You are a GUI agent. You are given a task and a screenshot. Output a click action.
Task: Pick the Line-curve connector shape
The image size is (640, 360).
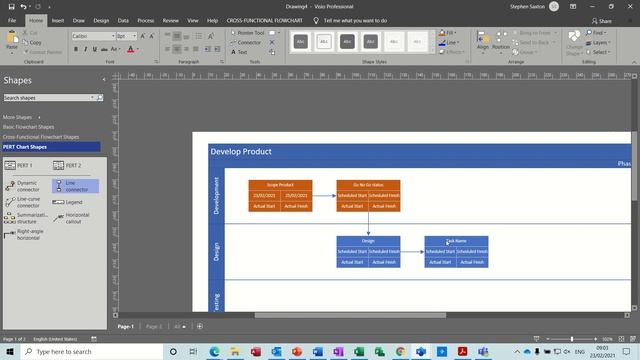tap(23, 202)
